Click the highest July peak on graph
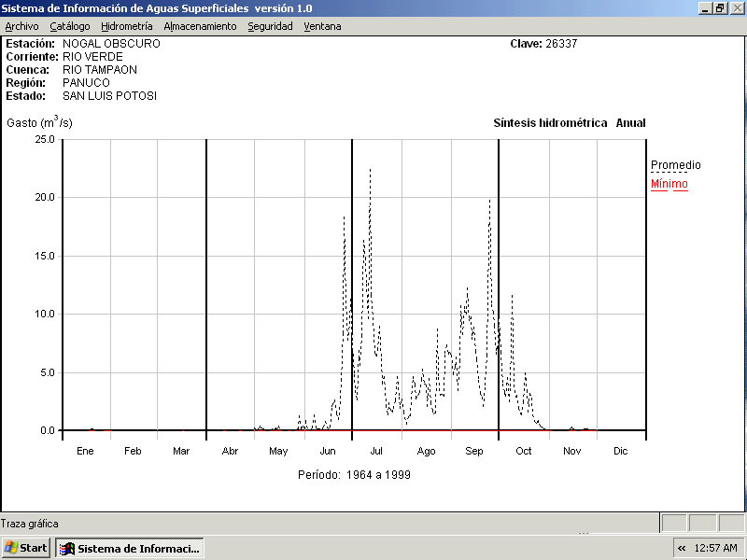Image resolution: width=747 pixels, height=560 pixels. pos(370,170)
